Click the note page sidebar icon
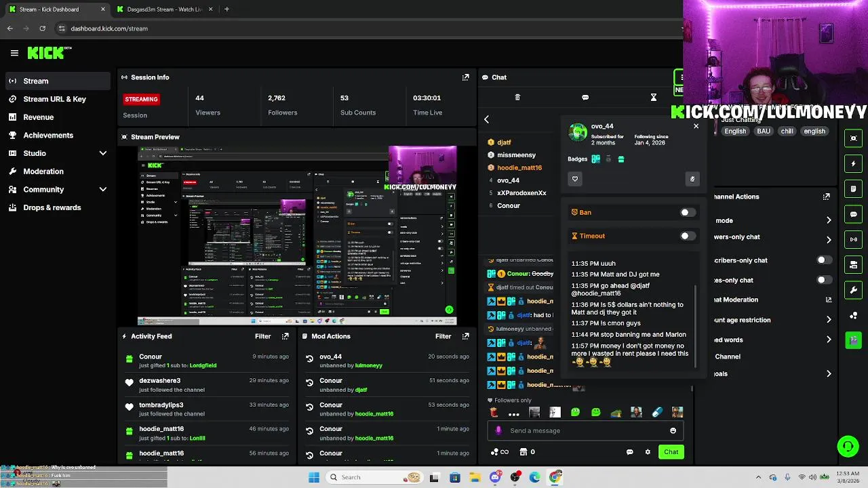Image resolution: width=868 pixels, height=488 pixels. (854, 188)
